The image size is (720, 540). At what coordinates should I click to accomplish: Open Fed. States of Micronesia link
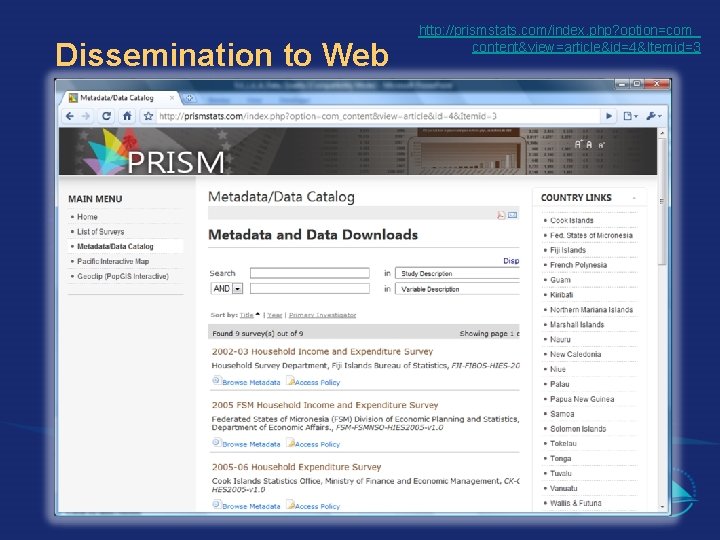pos(591,235)
